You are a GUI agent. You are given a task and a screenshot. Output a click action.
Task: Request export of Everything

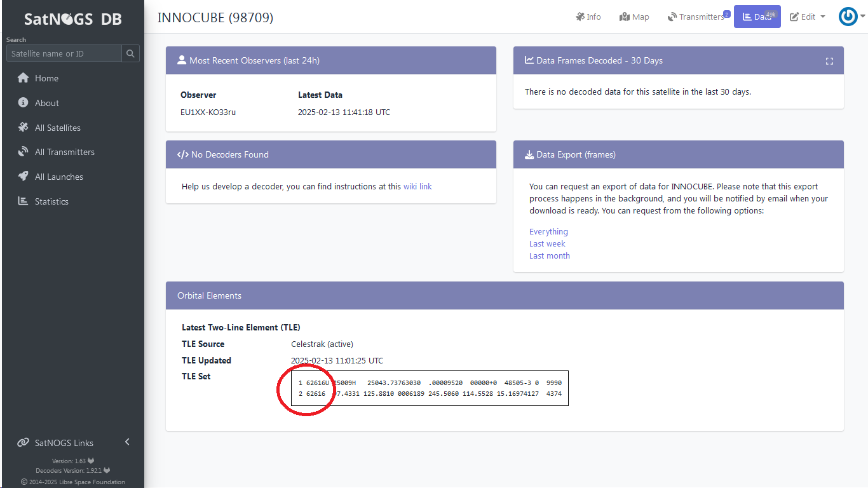pos(548,232)
